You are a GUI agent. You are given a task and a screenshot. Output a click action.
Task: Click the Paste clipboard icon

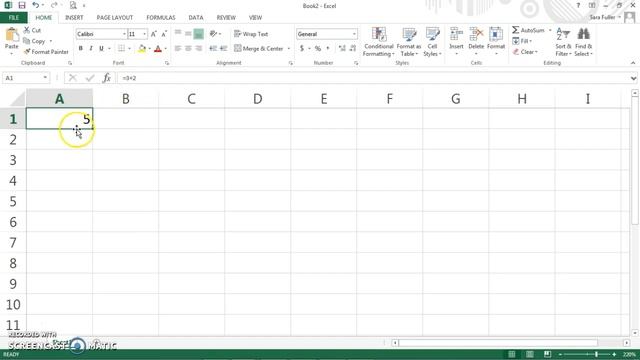pyautogui.click(x=12, y=35)
